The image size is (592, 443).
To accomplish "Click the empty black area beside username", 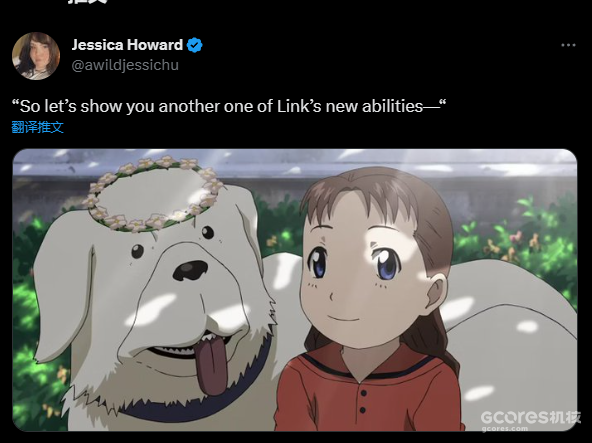I will [x=378, y=55].
